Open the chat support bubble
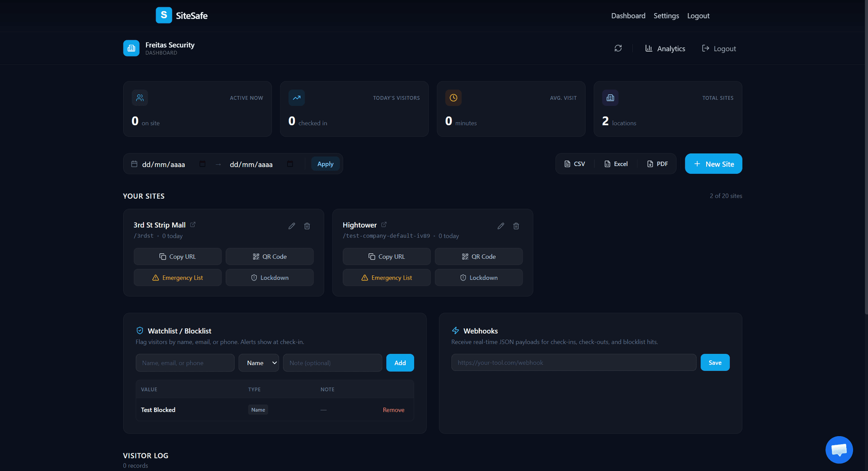The height and width of the screenshot is (471, 868). click(839, 450)
